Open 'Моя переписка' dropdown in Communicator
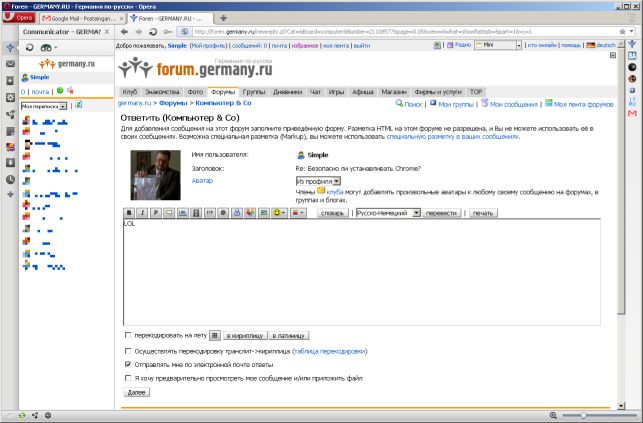 pyautogui.click(x=44, y=106)
